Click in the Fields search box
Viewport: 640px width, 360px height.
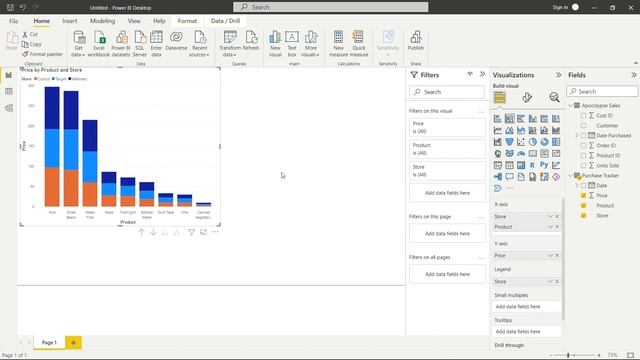click(602, 91)
